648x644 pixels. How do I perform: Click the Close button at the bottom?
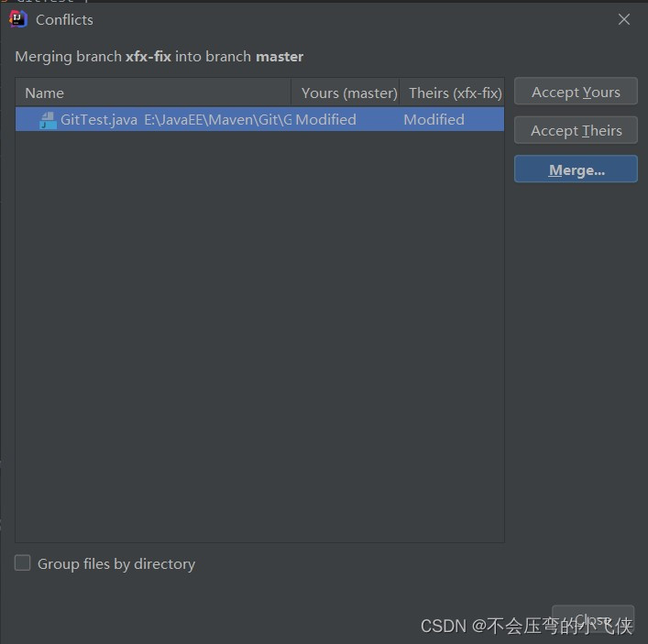tap(593, 618)
